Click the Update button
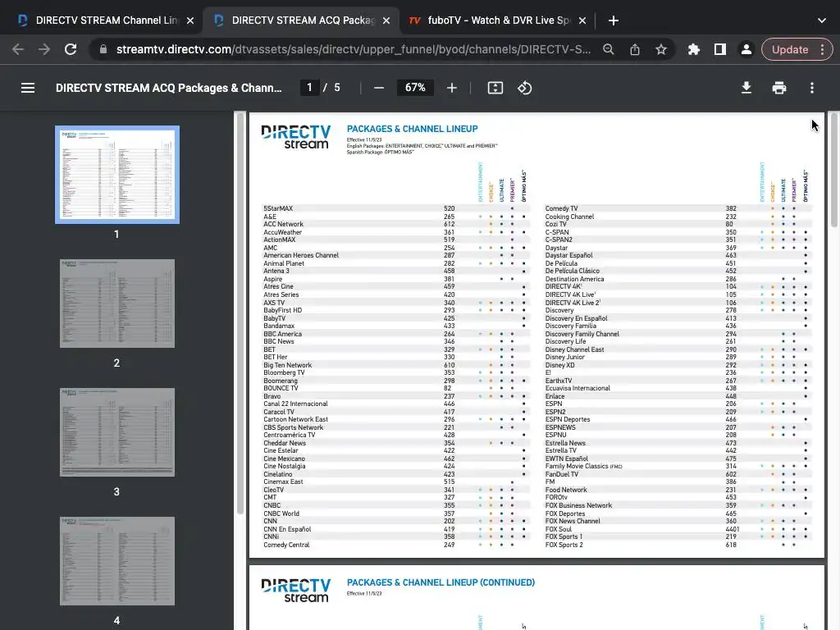 pyautogui.click(x=790, y=49)
